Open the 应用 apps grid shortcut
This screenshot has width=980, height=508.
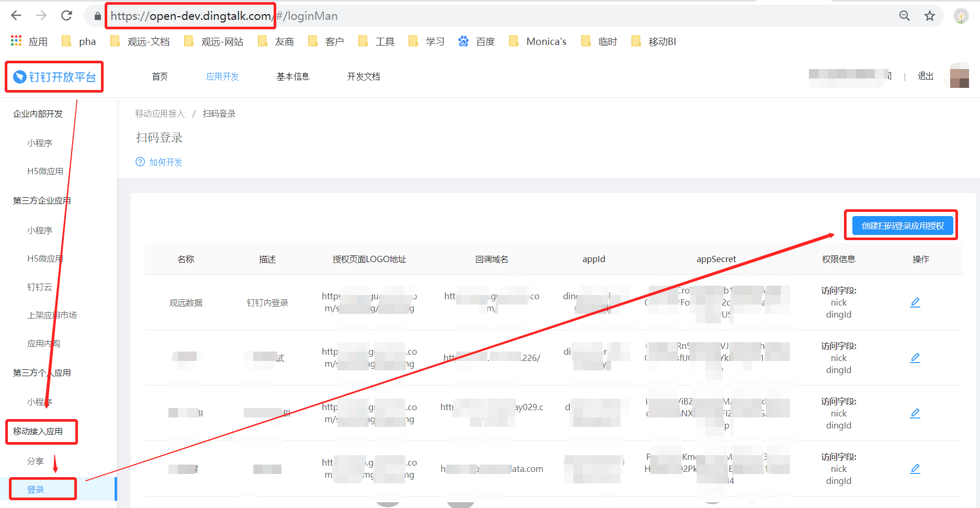tap(29, 41)
